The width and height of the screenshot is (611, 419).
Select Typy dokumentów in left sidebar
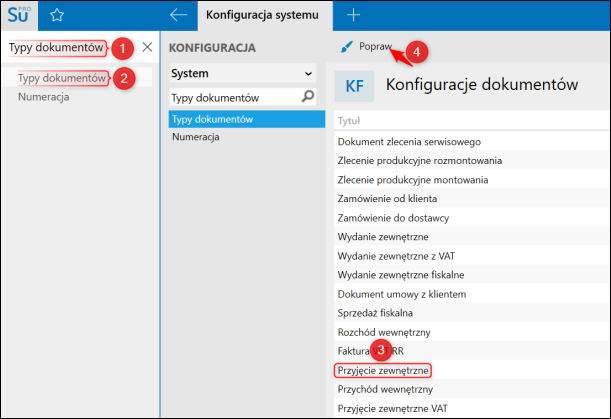pos(62,78)
